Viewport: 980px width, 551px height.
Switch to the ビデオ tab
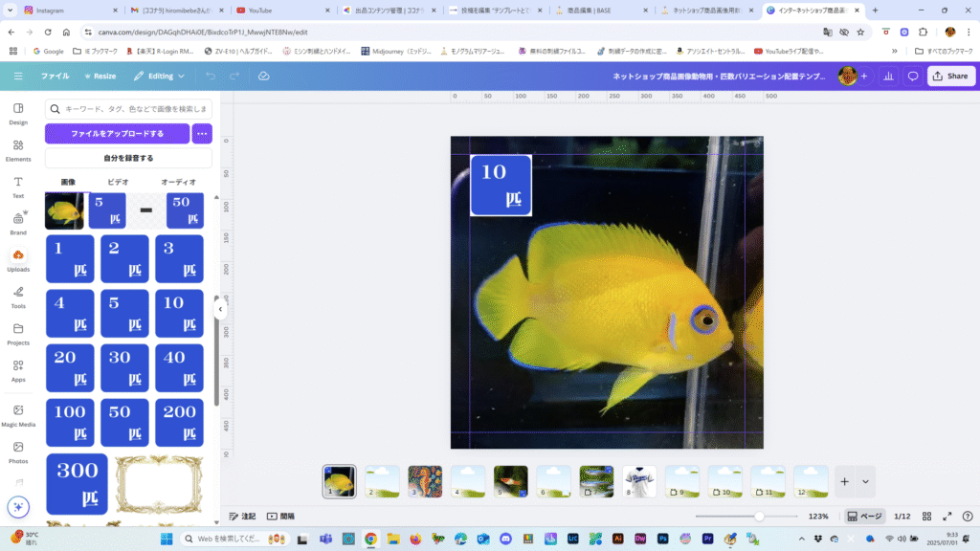[118, 182]
